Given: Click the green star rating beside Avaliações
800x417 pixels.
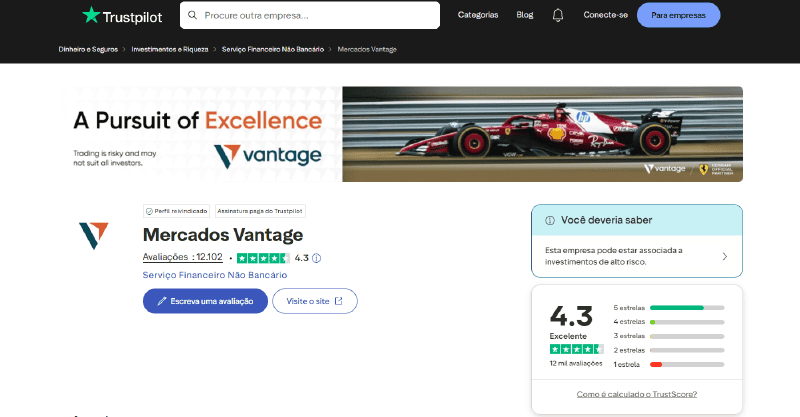Looking at the screenshot, I should click(263, 258).
